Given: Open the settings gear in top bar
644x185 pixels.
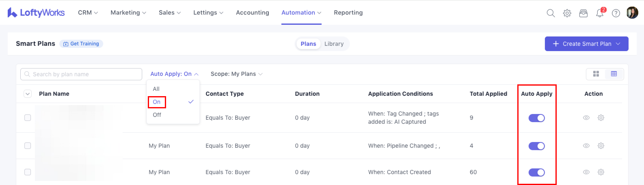Looking at the screenshot, I should (x=567, y=13).
